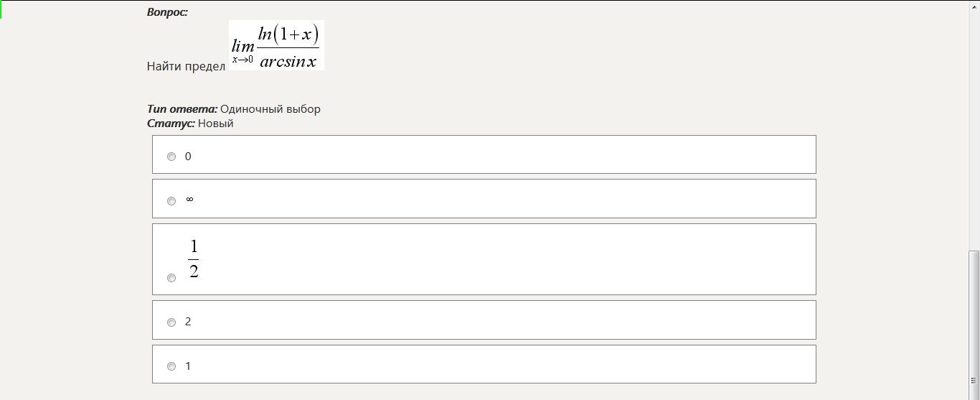
Task: Click the "Тип ответа:" label
Action: point(182,109)
